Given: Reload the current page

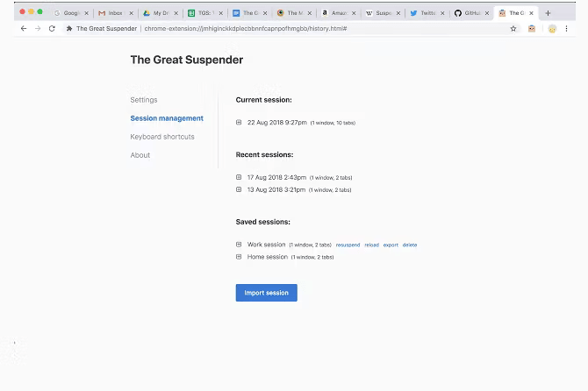Looking at the screenshot, I should (52, 28).
